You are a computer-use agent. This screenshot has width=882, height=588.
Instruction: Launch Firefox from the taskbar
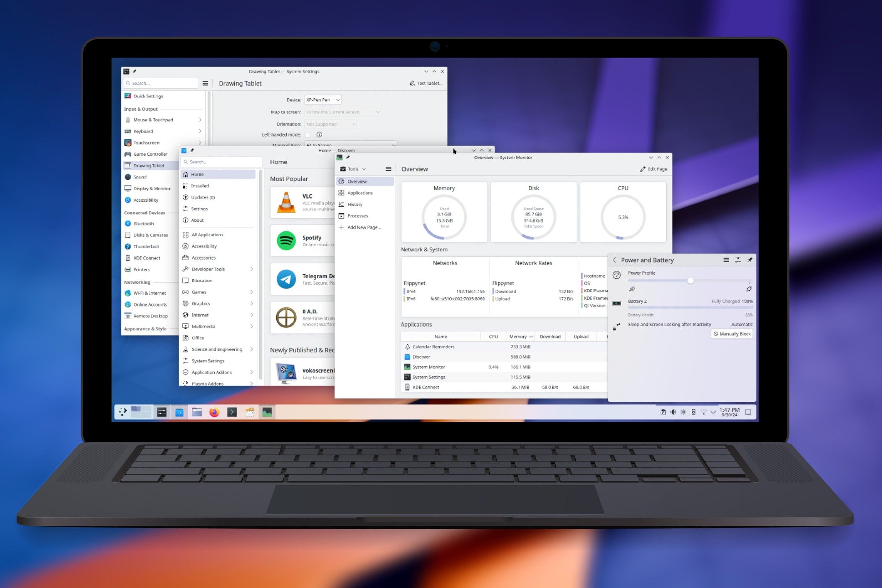pos(215,412)
